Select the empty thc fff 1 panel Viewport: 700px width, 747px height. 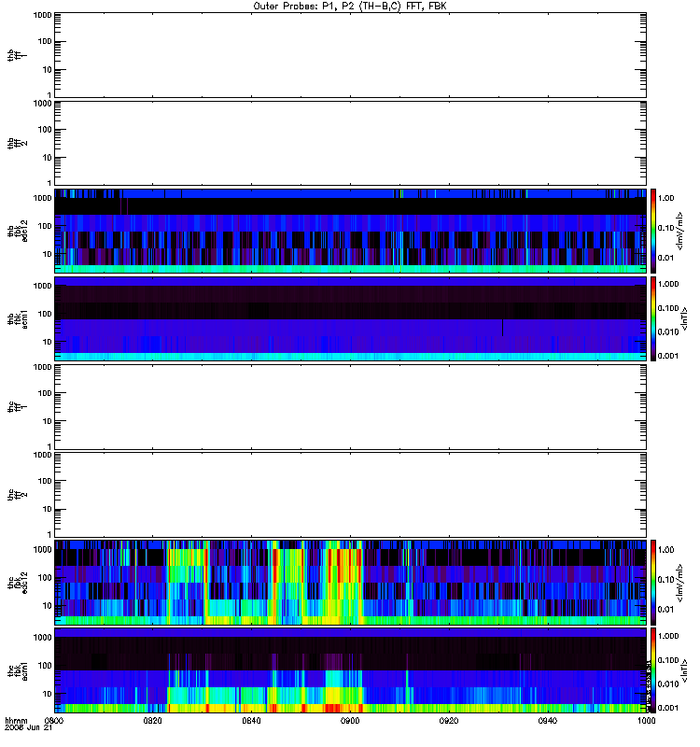[x=350, y=406]
